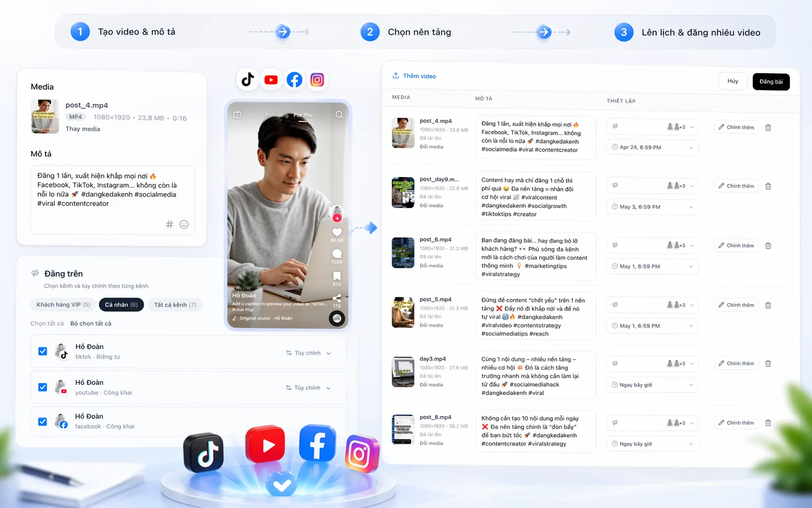Click Chỉnh thêm for post_4.mp4 row

click(x=736, y=128)
